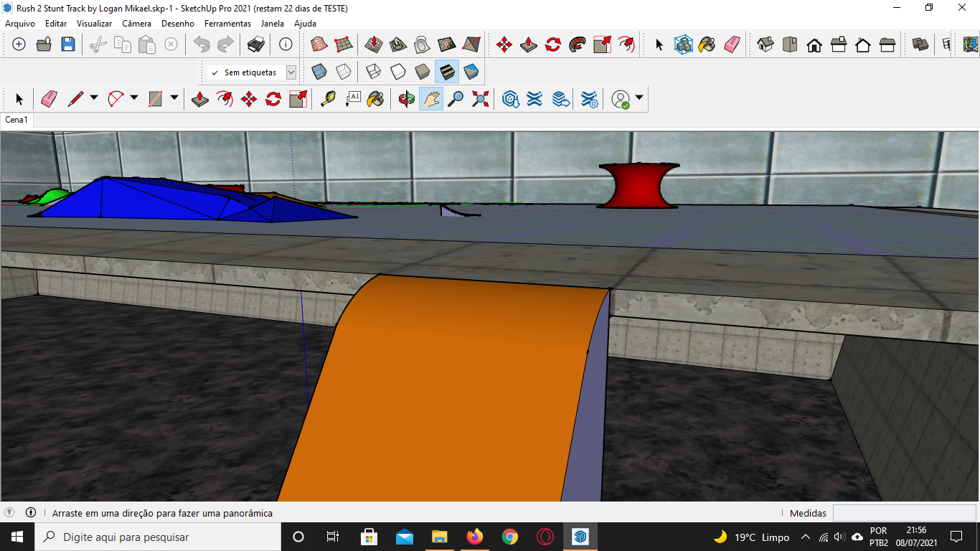Screen dimensions: 980x551
Task: Pick the Sandbox Add Detail tool
Action: (447, 44)
